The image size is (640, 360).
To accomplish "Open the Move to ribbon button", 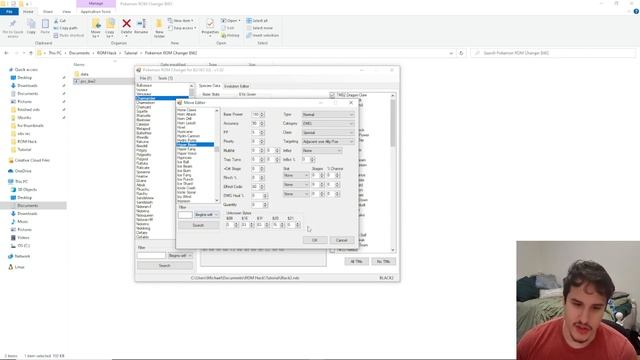I will coord(96,29).
